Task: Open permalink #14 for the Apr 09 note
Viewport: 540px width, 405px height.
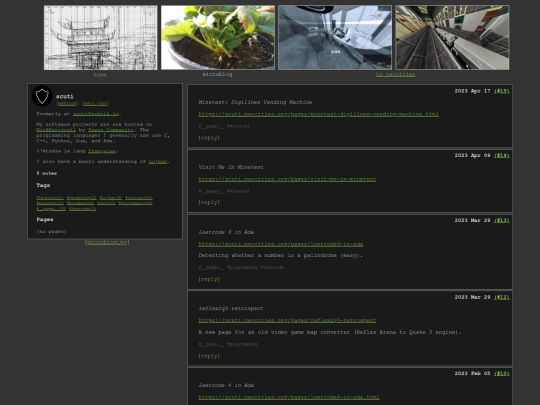Action: click(x=502, y=155)
